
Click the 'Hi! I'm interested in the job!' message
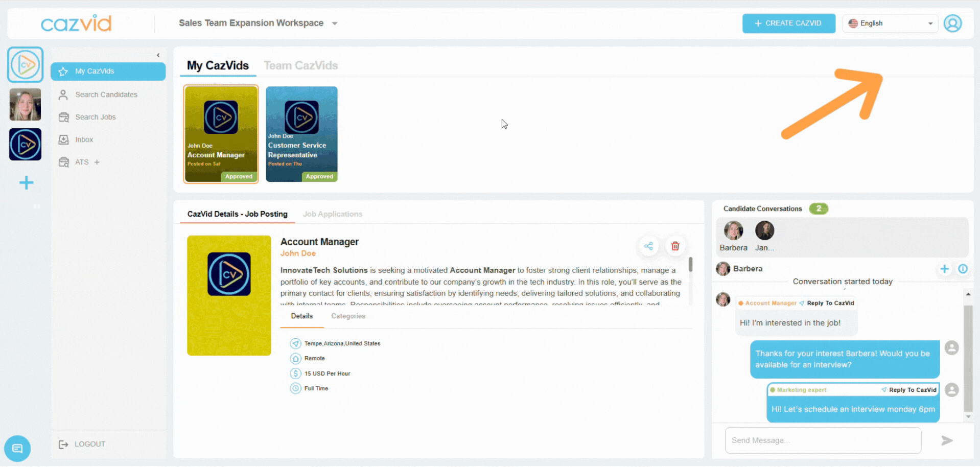[x=790, y=323]
